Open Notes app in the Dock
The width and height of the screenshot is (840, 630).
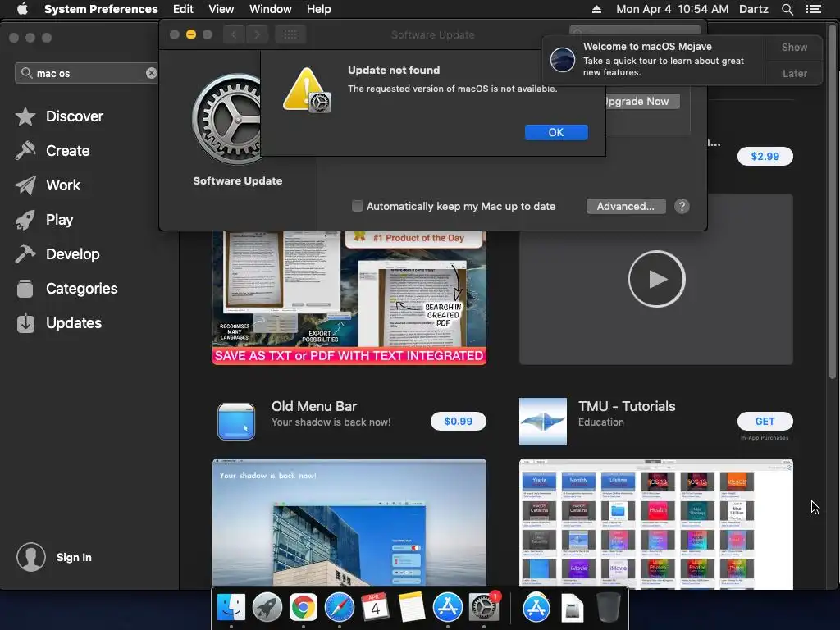point(412,608)
